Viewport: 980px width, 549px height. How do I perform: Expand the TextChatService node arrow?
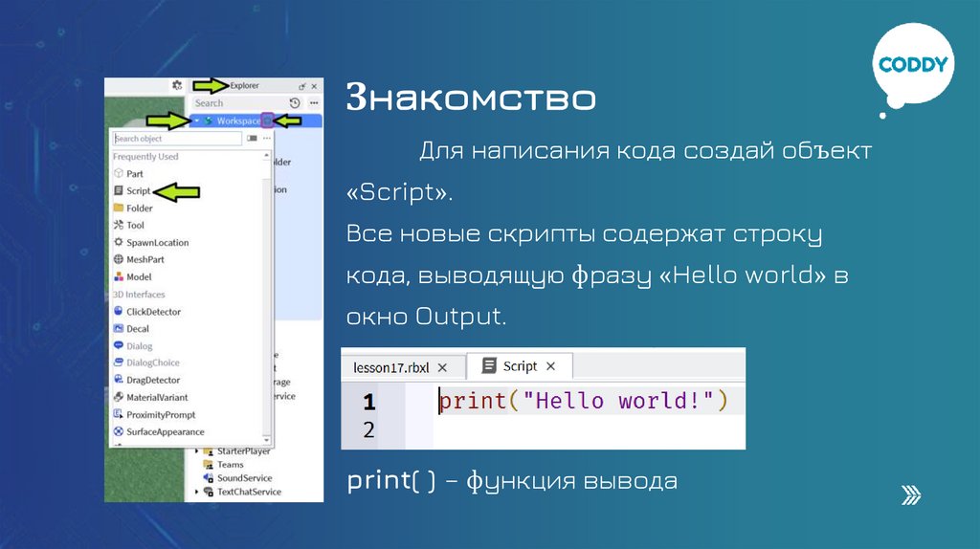point(197,492)
